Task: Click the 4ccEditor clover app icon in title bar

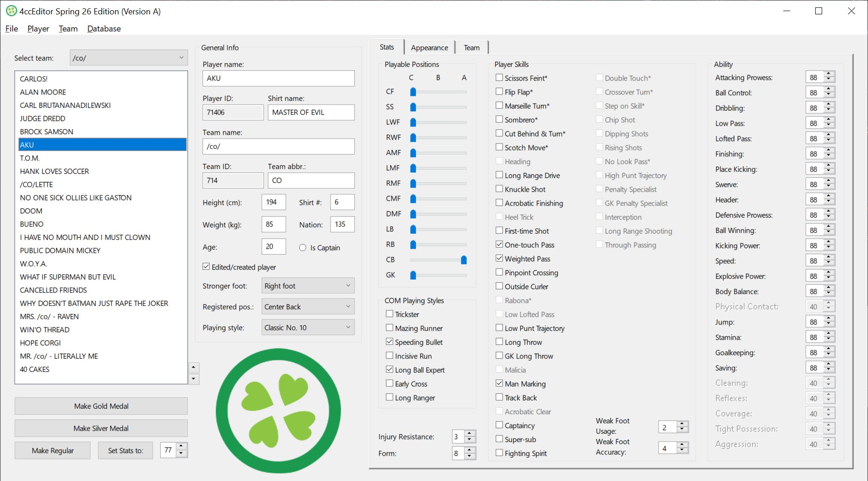Action: (11, 11)
